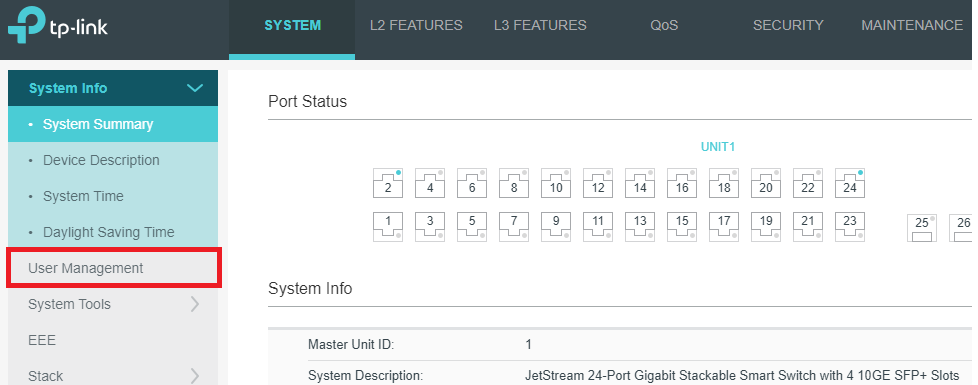
Task: Click port 15 icon
Action: [682, 227]
